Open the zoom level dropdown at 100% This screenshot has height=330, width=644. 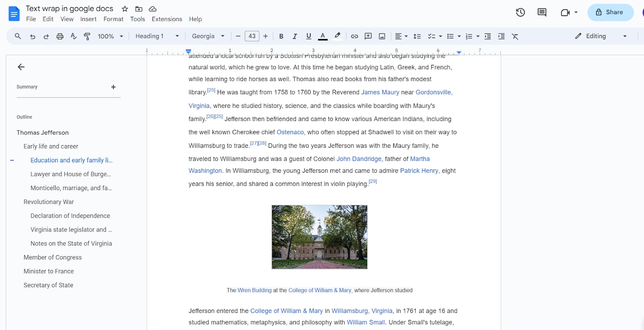point(110,36)
